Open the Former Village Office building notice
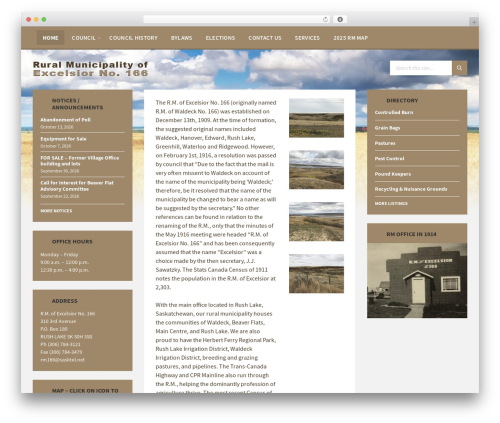500x423 pixels. [x=80, y=161]
